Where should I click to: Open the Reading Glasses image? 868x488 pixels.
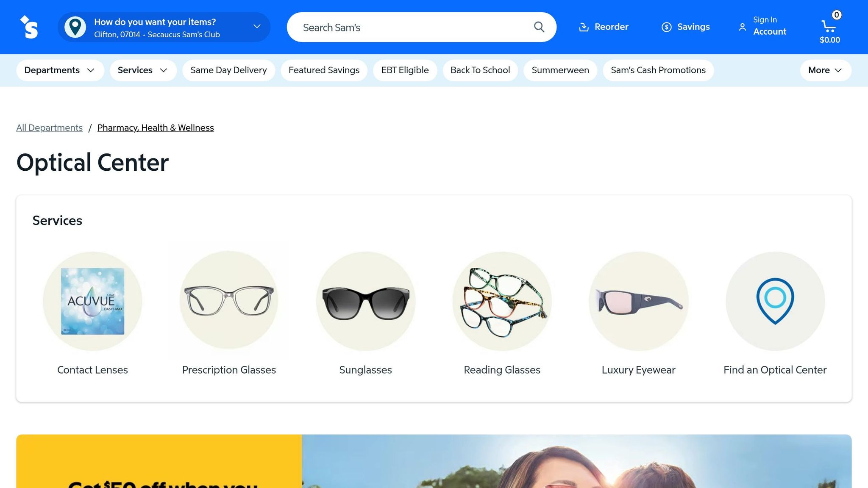click(x=502, y=301)
